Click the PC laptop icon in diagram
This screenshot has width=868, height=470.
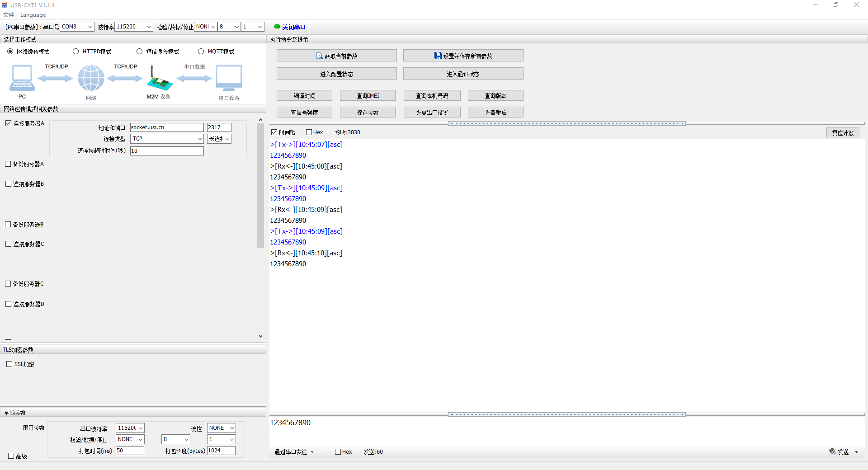tap(22, 78)
